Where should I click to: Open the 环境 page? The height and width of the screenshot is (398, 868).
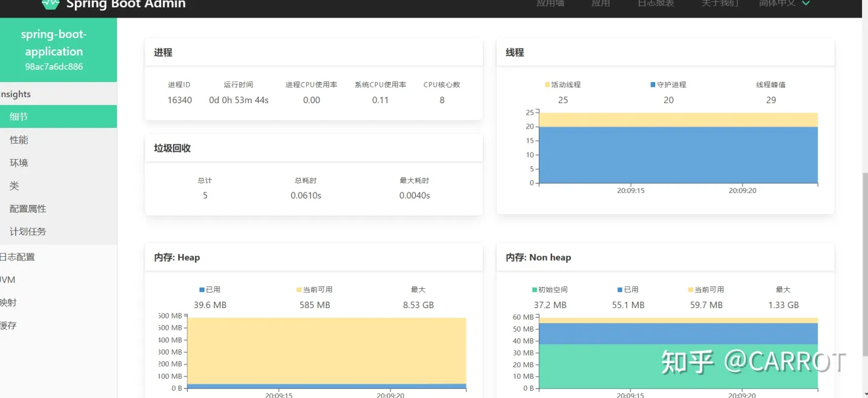[19, 162]
